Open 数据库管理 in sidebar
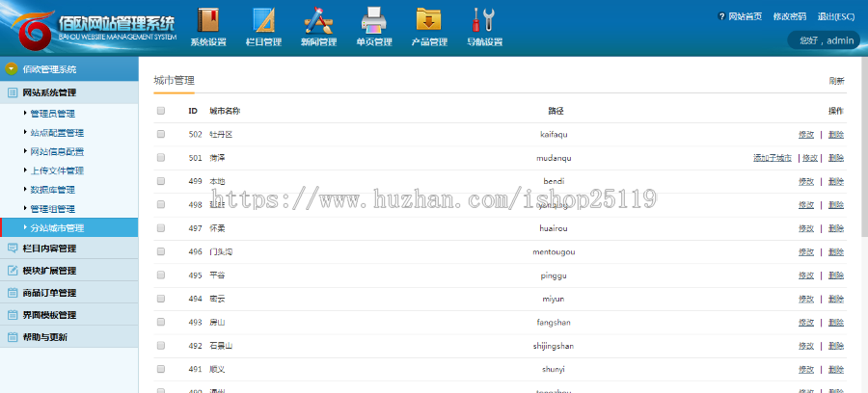 (53, 190)
